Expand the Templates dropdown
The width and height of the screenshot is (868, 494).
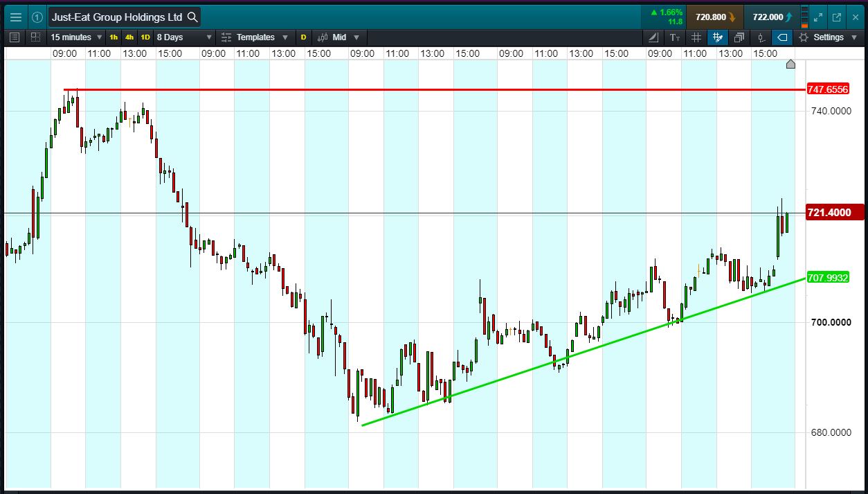click(255, 37)
